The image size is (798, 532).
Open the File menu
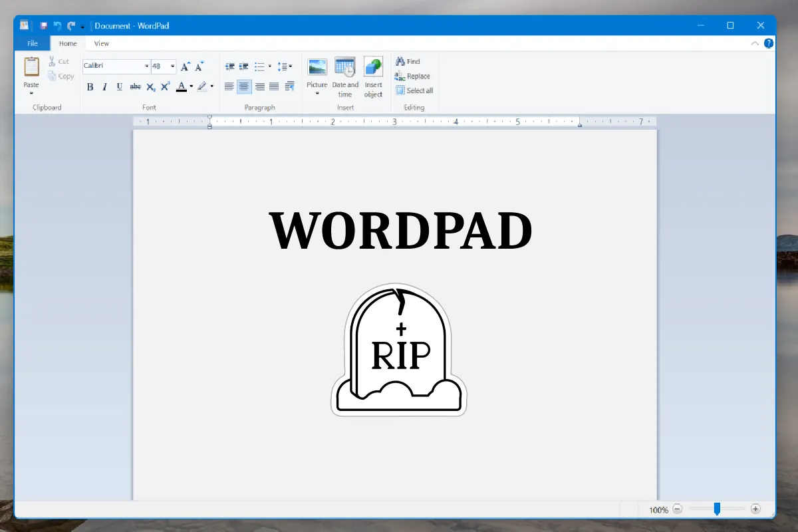point(33,43)
